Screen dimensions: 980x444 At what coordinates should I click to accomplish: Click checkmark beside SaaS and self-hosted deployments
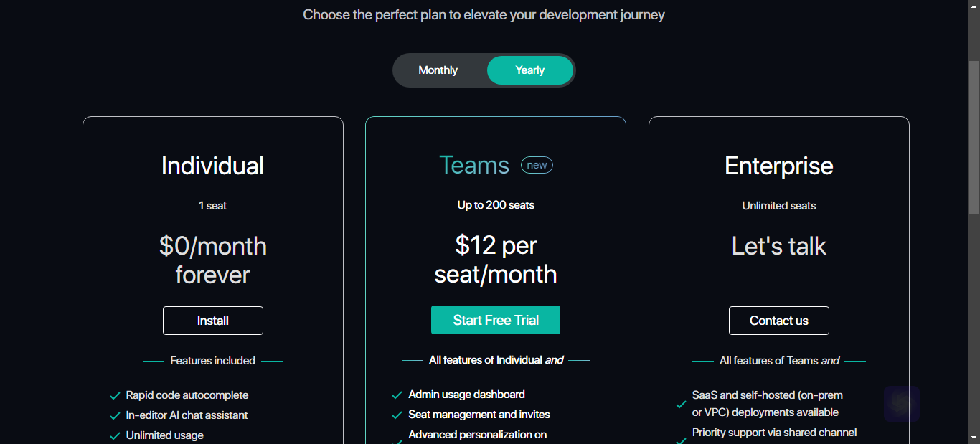pyautogui.click(x=681, y=404)
